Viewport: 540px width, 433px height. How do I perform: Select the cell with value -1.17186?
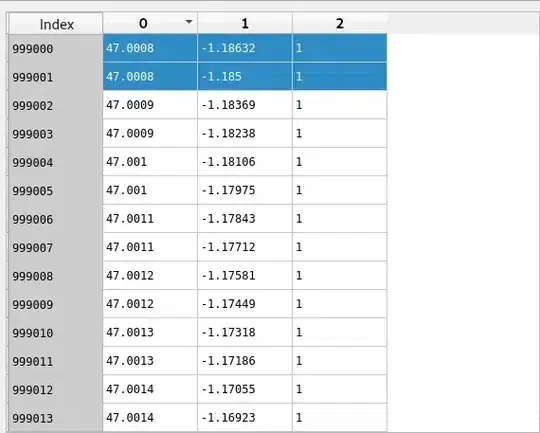245,361
